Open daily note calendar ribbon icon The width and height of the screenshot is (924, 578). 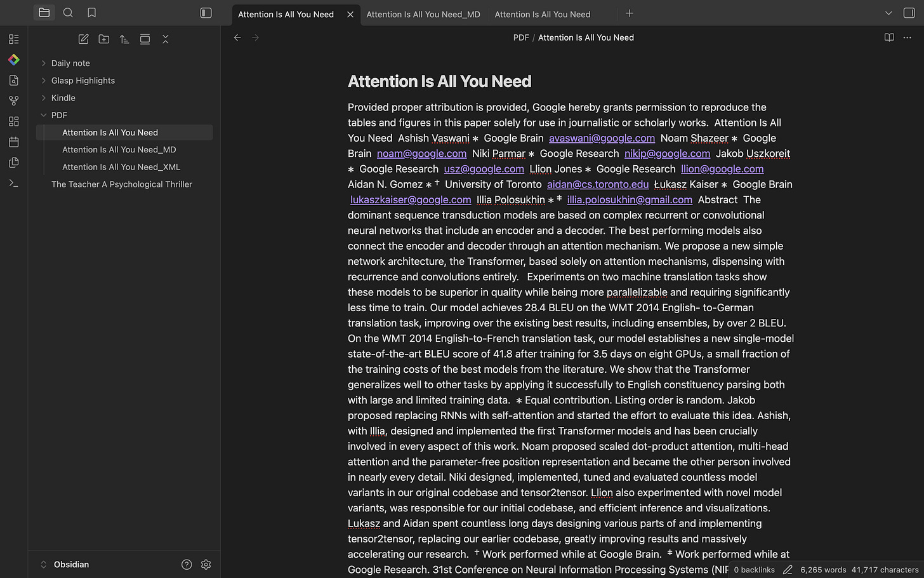click(x=14, y=142)
